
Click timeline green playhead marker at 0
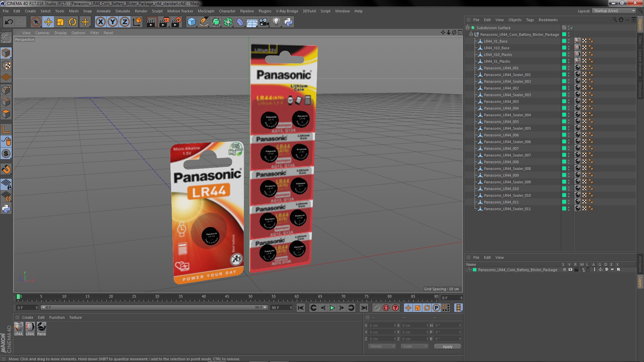tap(18, 297)
